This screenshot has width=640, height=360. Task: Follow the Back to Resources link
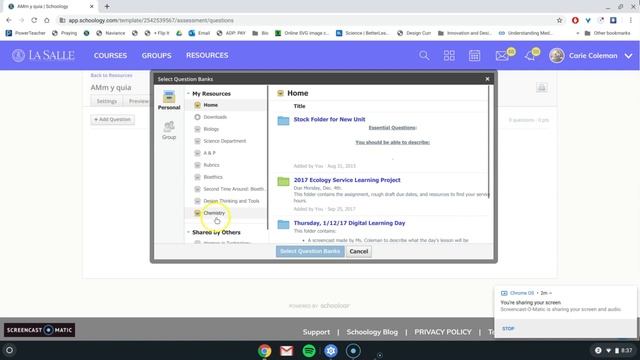point(111,76)
